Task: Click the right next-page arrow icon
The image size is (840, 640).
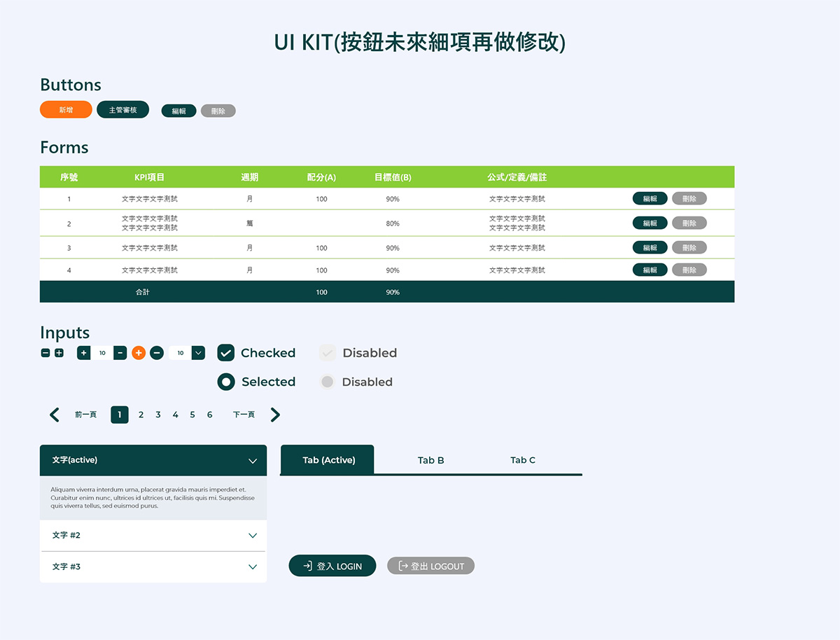Action: pos(275,415)
